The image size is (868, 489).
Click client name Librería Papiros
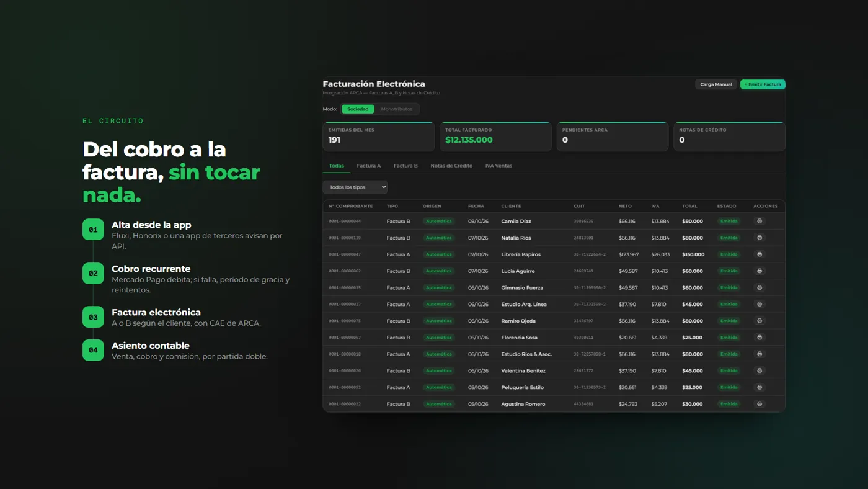(x=521, y=254)
